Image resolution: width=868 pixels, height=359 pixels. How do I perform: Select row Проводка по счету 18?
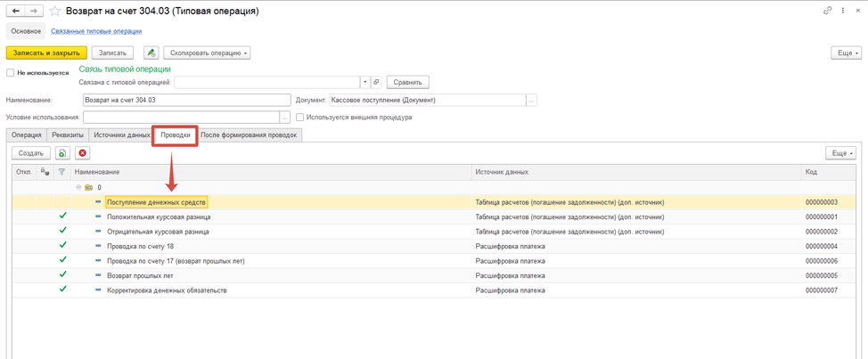point(435,245)
